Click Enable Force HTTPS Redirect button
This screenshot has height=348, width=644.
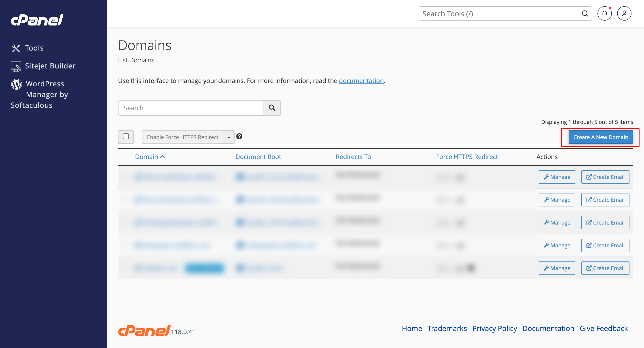(182, 137)
